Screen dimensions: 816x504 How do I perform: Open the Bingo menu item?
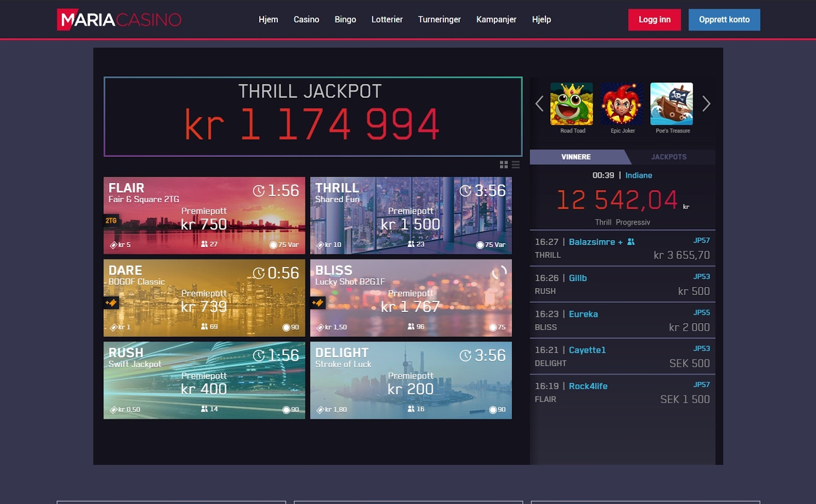[345, 20]
